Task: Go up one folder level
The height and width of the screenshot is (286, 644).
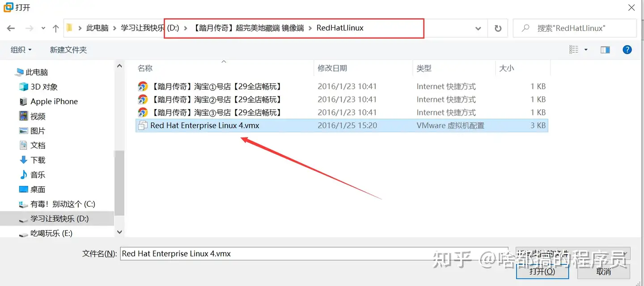Action: [x=55, y=28]
